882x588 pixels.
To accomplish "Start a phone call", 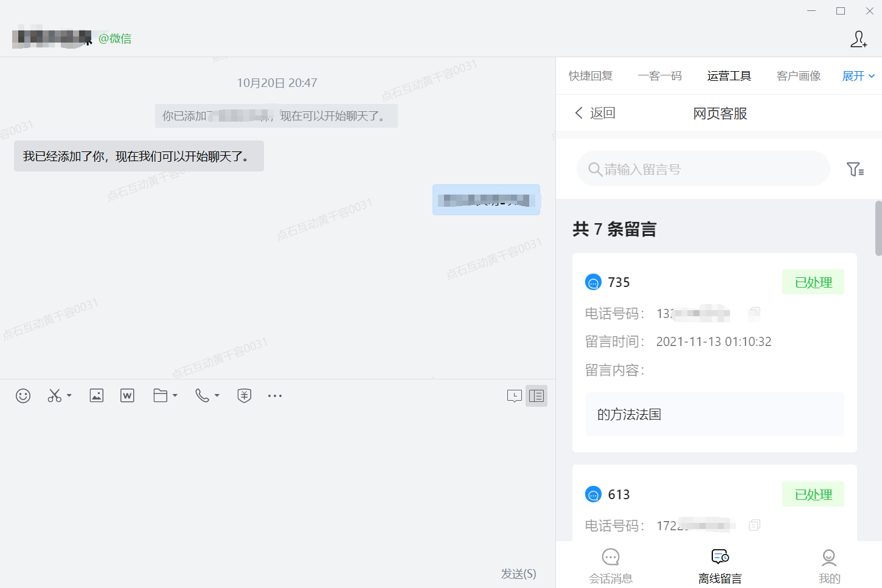I will coord(202,396).
